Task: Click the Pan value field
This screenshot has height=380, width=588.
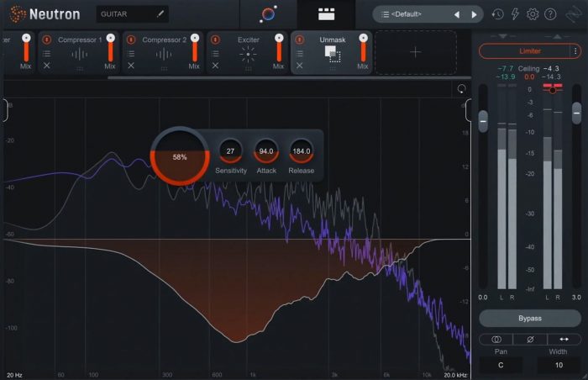Action: coord(501,365)
